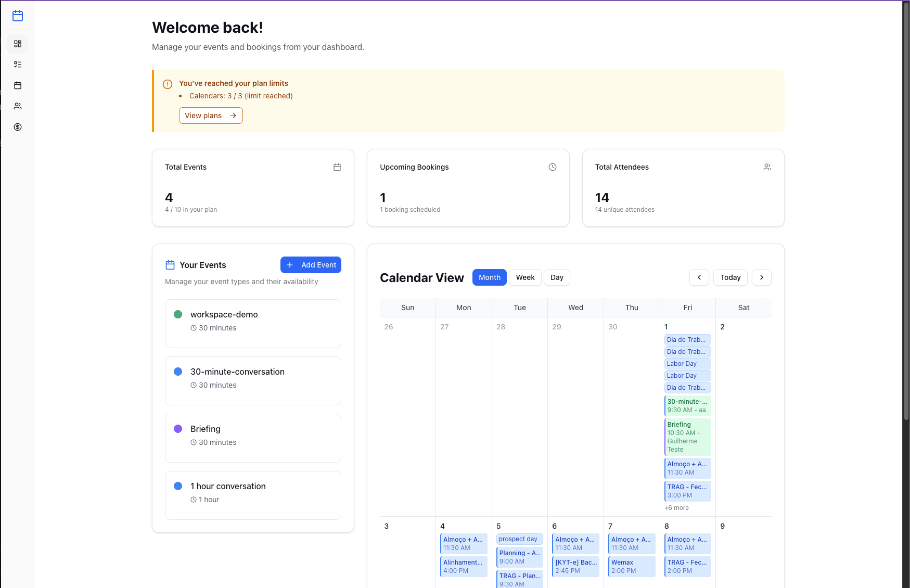Switch calendar to Month view

(x=490, y=277)
